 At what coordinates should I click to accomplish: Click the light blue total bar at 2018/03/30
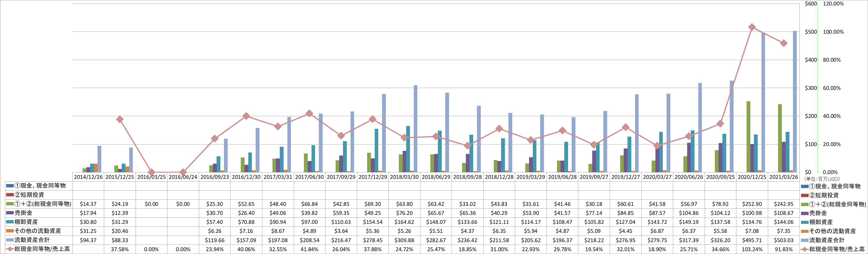coord(415,129)
